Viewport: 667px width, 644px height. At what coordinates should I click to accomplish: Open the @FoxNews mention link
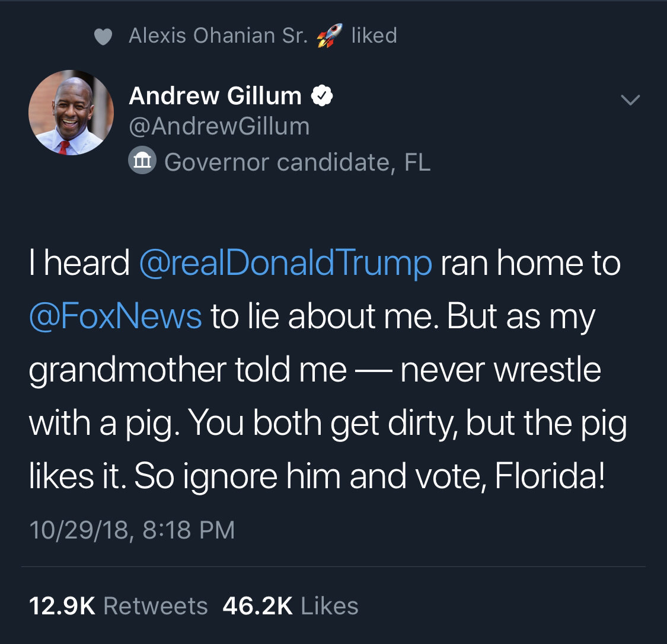(115, 316)
